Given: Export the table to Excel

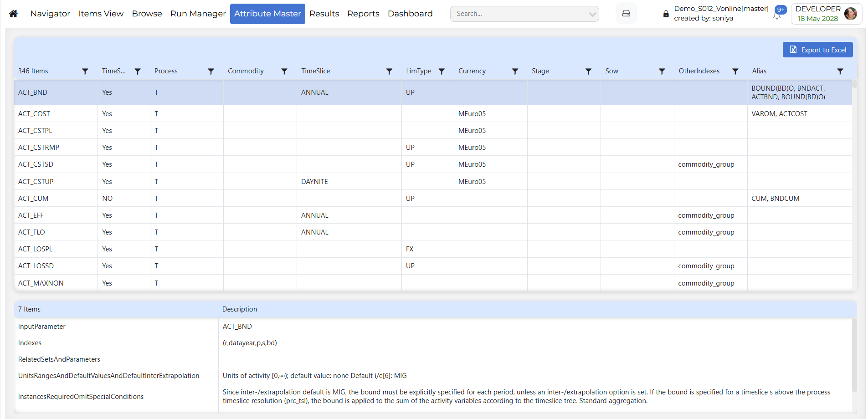Looking at the screenshot, I should [817, 50].
